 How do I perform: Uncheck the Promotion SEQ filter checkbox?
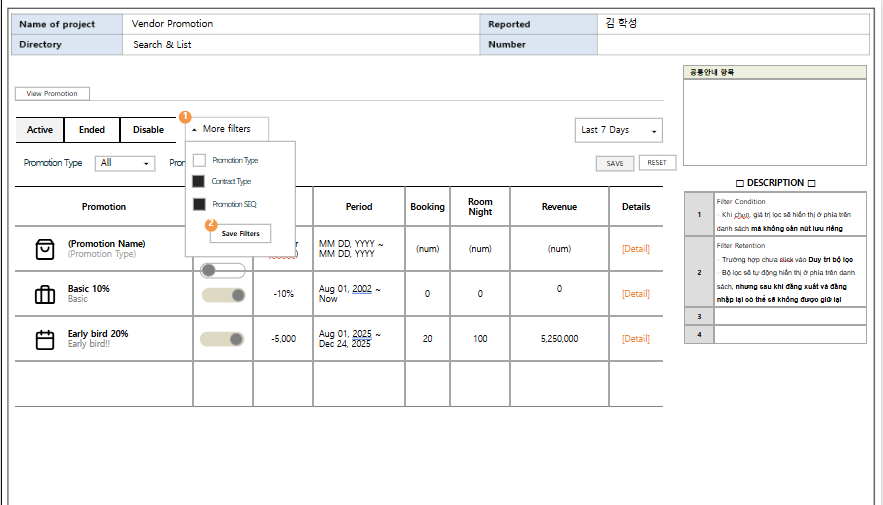click(199, 204)
